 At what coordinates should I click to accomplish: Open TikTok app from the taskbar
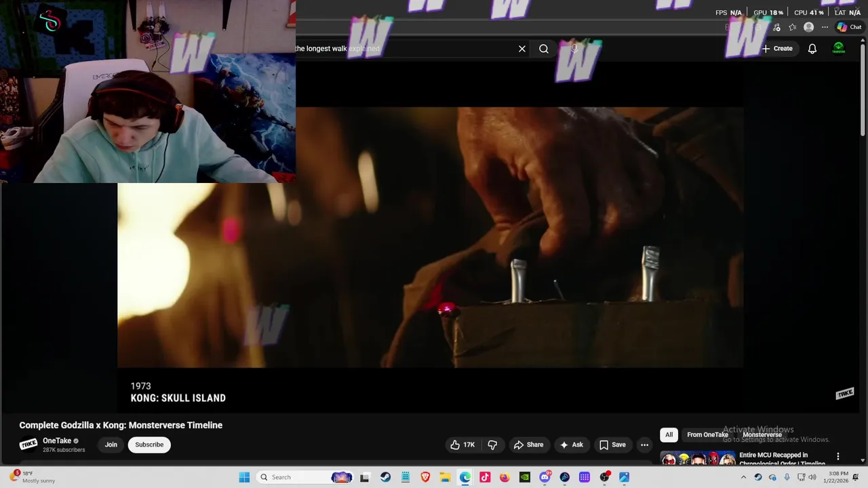click(485, 477)
